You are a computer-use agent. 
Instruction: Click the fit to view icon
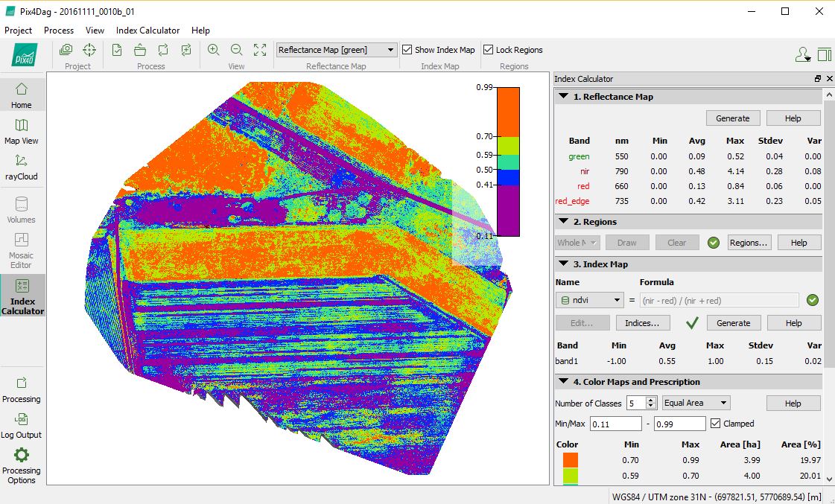pyautogui.click(x=260, y=50)
